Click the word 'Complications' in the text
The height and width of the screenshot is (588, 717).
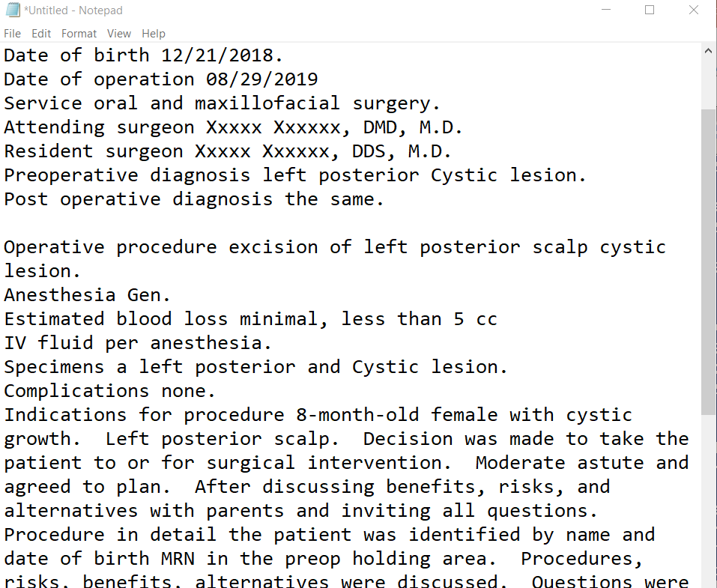tap(76, 391)
